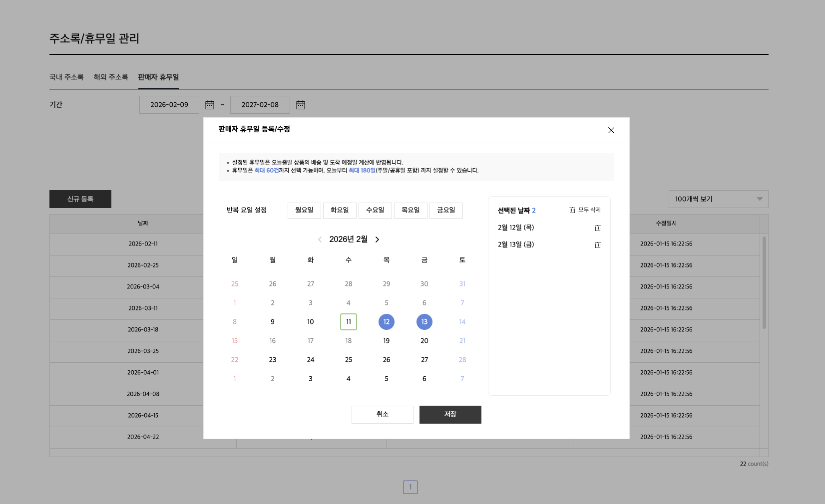Click the table's vertical scrollbar
Screen dimensions: 825x504
click(x=764, y=282)
